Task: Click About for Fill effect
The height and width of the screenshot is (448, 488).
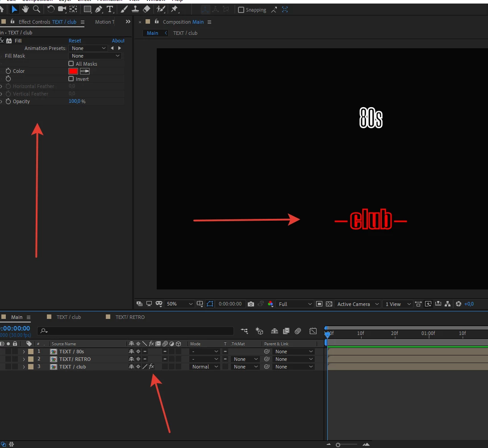Action: (118, 41)
